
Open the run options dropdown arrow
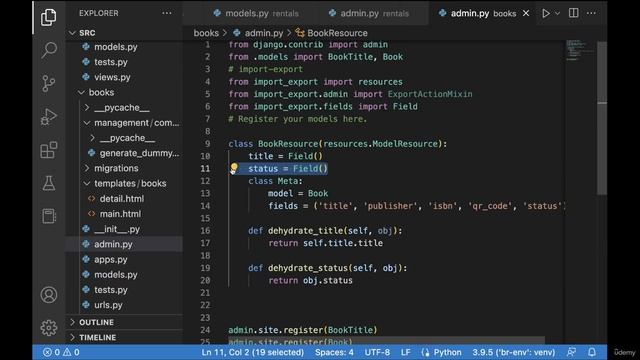pos(557,13)
